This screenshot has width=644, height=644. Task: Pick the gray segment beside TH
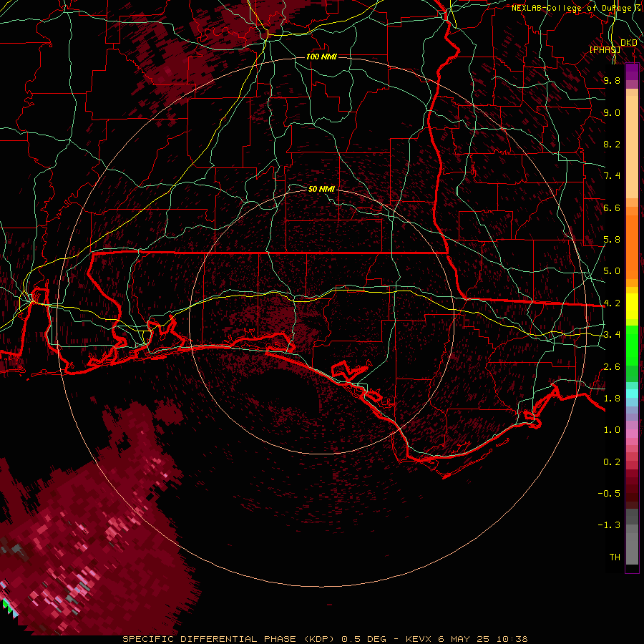click(x=632, y=550)
